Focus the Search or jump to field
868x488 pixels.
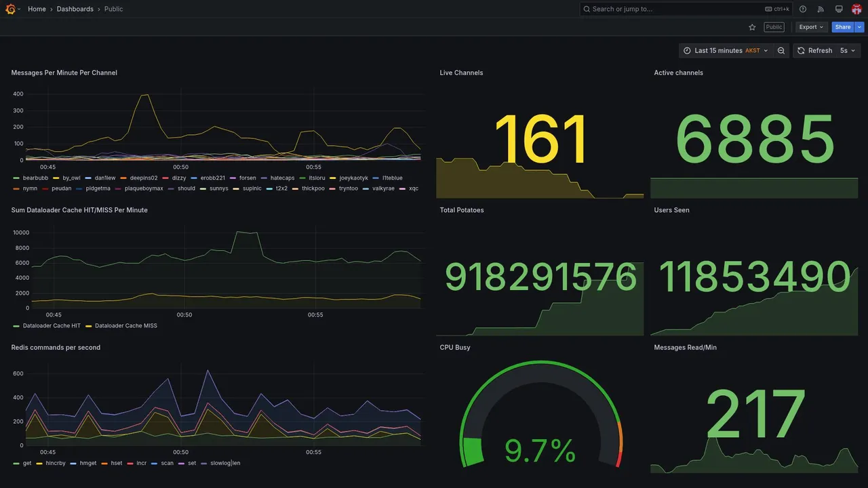pos(686,9)
